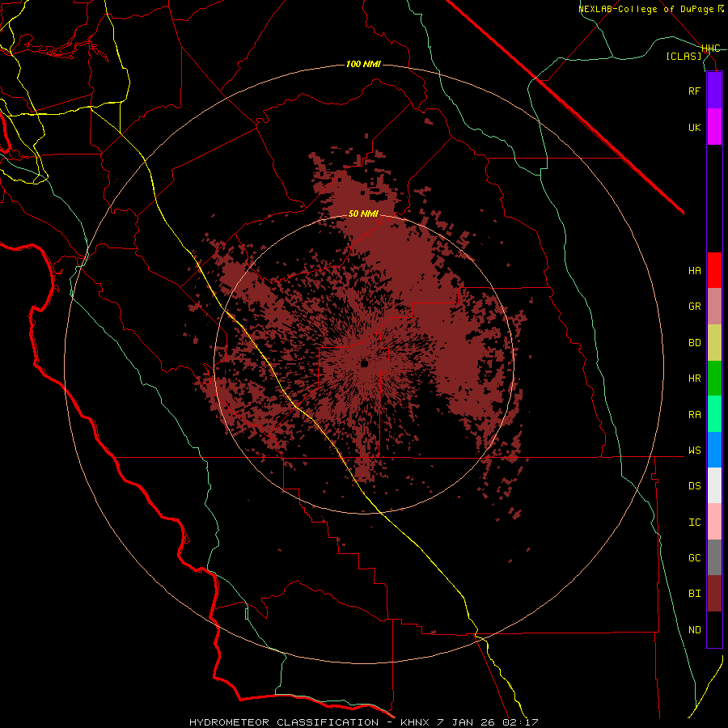
Task: Click the radar site center dot
Action: [x=365, y=363]
